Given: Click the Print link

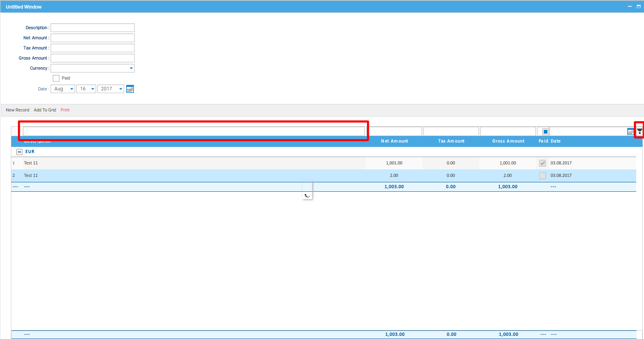Looking at the screenshot, I should pyautogui.click(x=65, y=110).
